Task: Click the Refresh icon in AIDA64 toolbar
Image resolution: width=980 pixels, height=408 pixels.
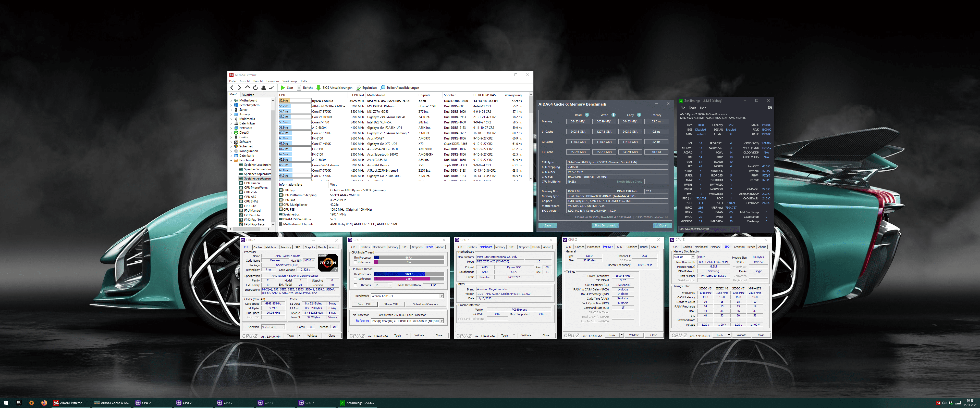Action: 256,88
